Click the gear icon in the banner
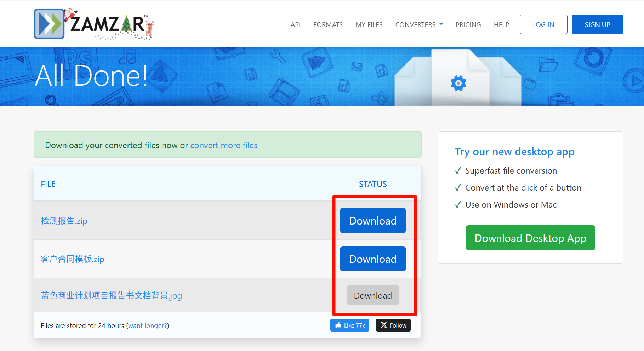 [458, 83]
